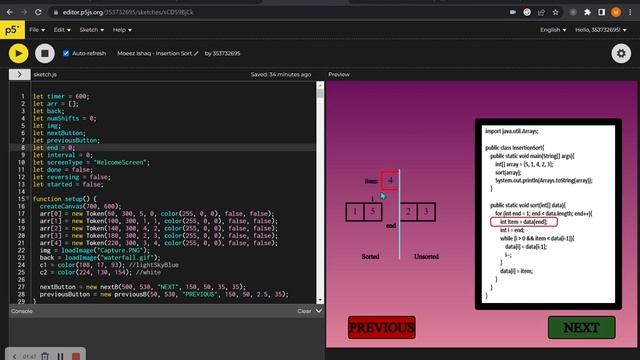Click the 'Unsorted' label in preview
Screen dimensions: 640x360
426,256
